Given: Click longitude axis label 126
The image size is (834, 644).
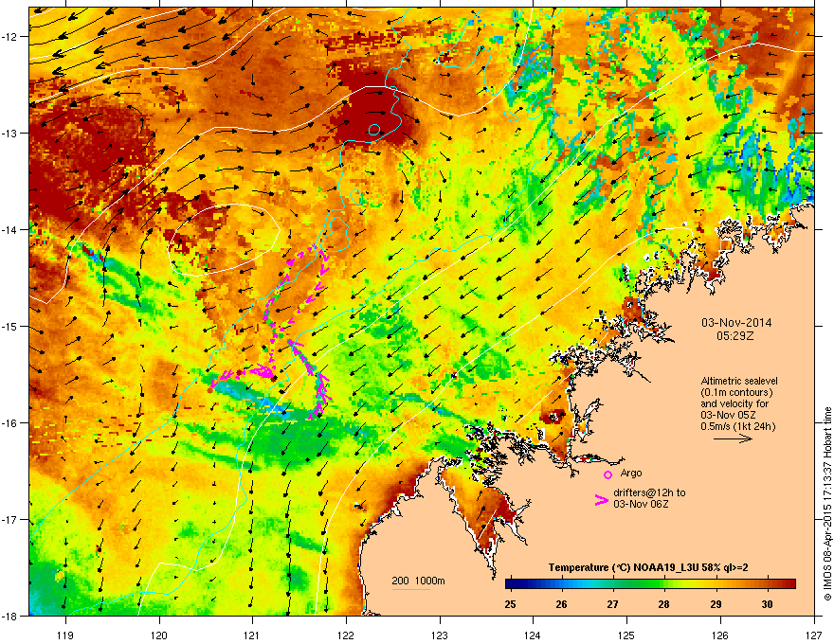Looking at the screenshot, I should click(x=720, y=635).
